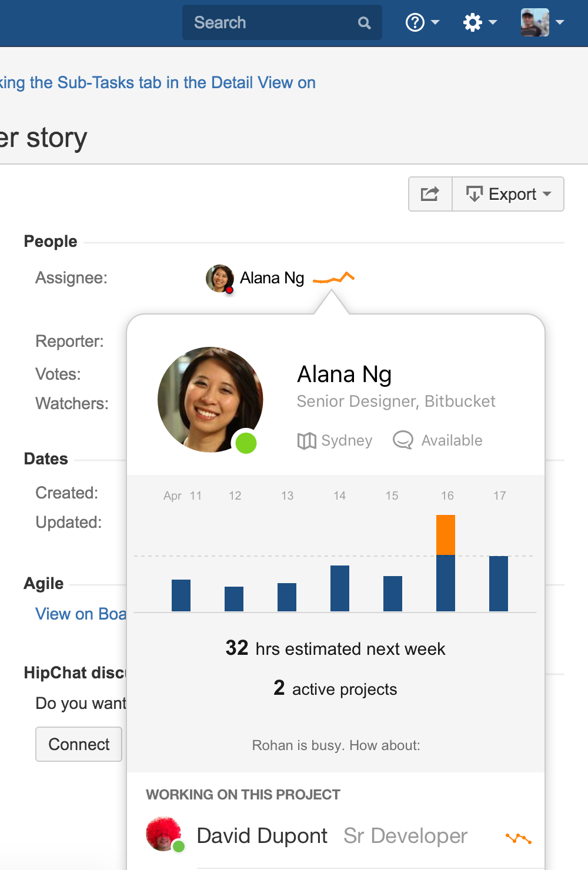Select the Apr 12 workload bar
The image size is (588, 870).
click(x=234, y=599)
